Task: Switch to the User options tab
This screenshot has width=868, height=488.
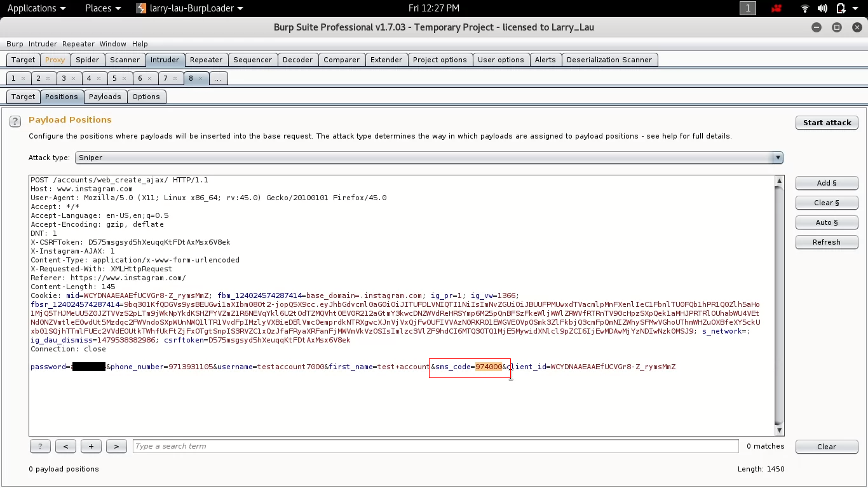Action: [501, 60]
